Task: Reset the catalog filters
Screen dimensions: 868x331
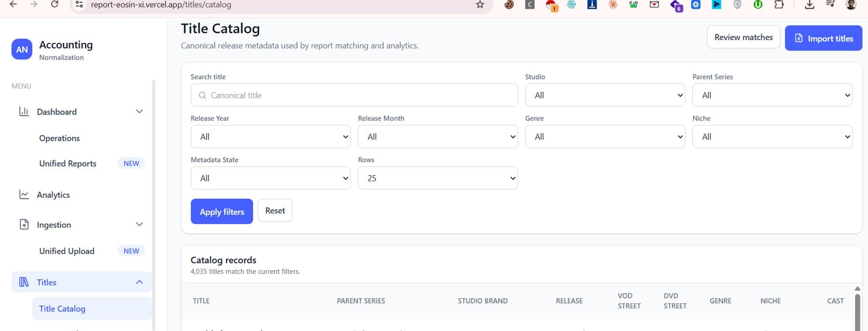Action: tap(275, 210)
